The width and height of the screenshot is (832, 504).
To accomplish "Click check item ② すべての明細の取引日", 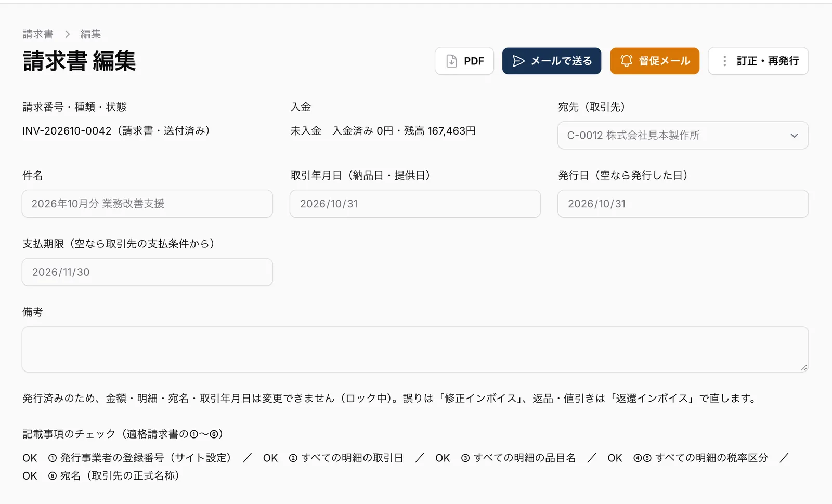I will tap(346, 458).
